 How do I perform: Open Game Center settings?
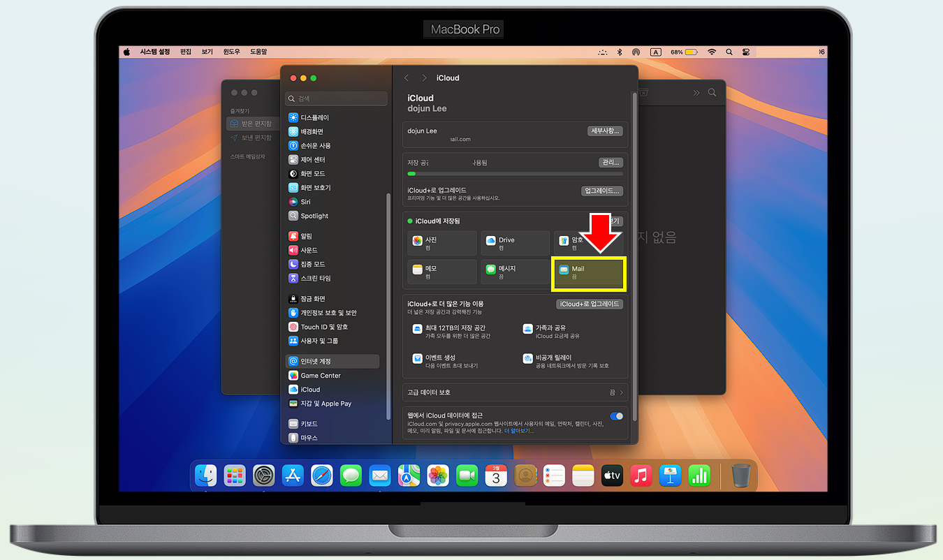coord(314,376)
